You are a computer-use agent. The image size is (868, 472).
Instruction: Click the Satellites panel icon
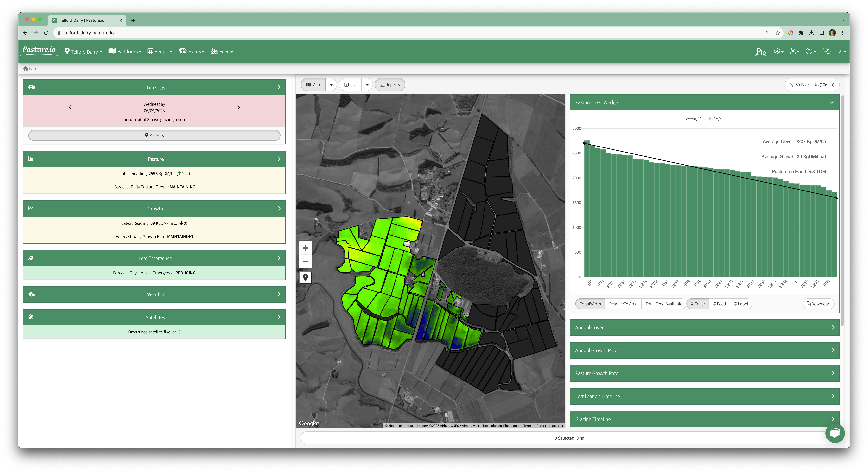(x=31, y=317)
